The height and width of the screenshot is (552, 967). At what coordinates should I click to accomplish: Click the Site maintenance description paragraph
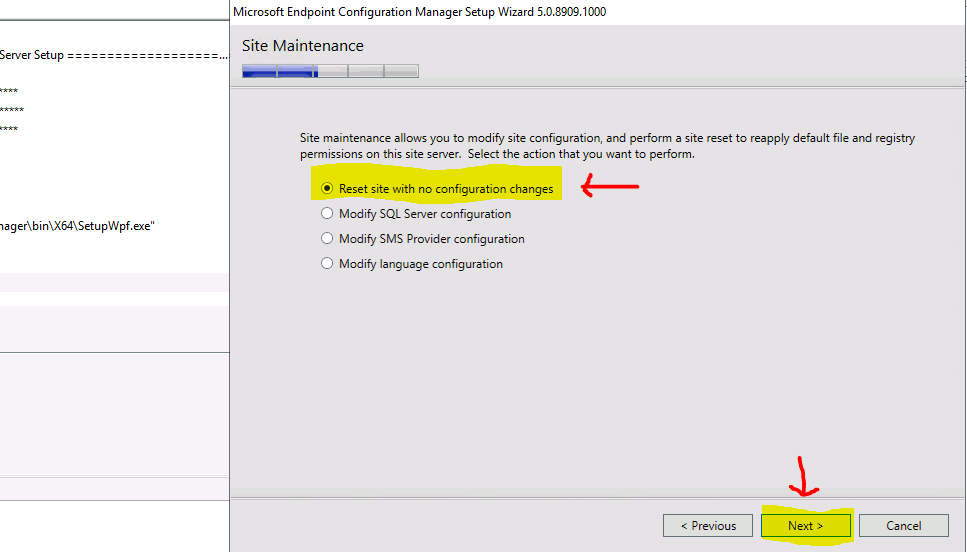[607, 146]
